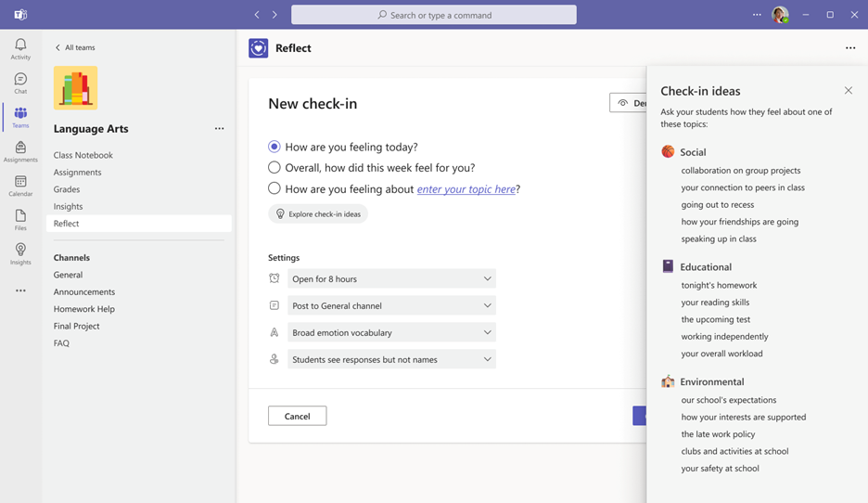
Task: Open Class Notebook tab
Action: [83, 155]
